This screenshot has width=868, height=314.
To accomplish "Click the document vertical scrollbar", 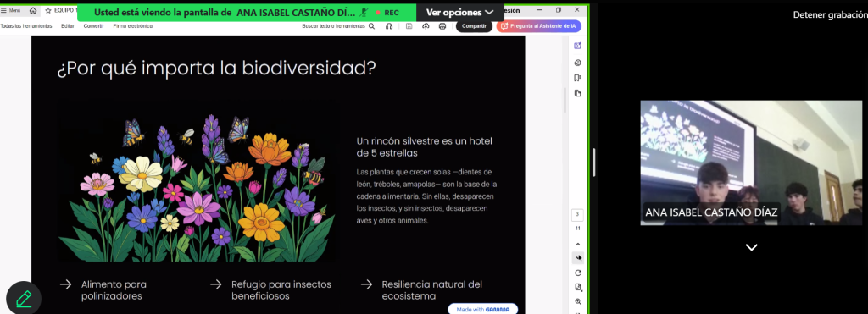I will pos(565,101).
